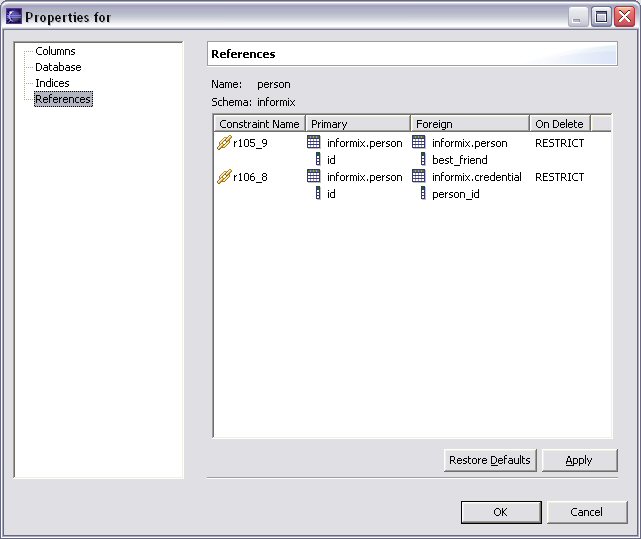Click the foreign informix.credential table icon
The height and width of the screenshot is (539, 641).
pyautogui.click(x=419, y=177)
